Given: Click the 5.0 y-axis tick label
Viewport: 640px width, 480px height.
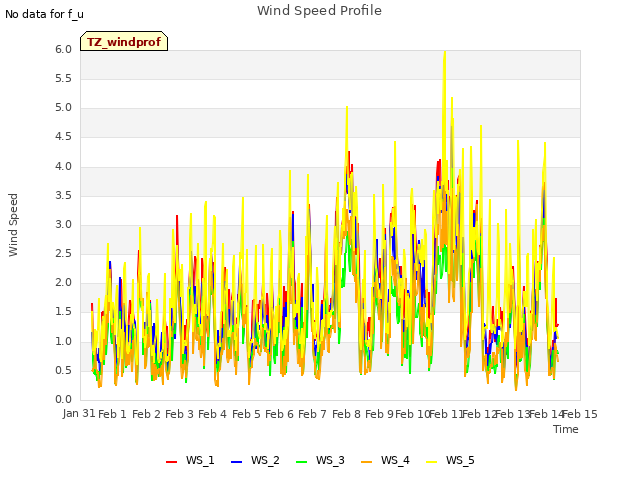Looking at the screenshot, I should pos(63,108).
